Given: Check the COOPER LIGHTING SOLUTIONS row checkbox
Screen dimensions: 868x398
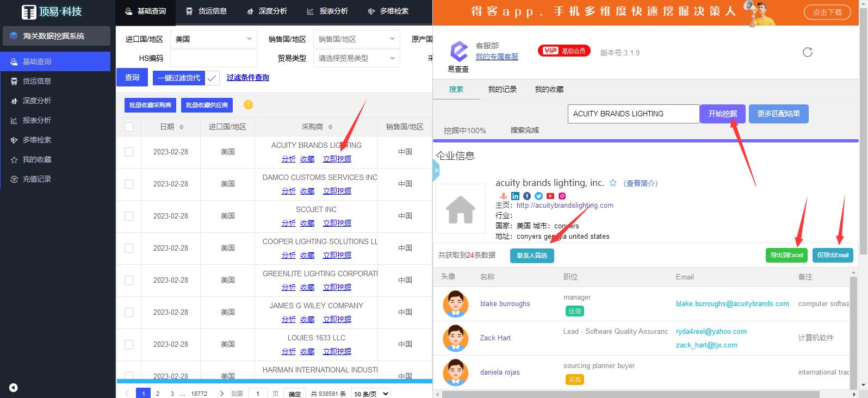Looking at the screenshot, I should pyautogui.click(x=129, y=248).
